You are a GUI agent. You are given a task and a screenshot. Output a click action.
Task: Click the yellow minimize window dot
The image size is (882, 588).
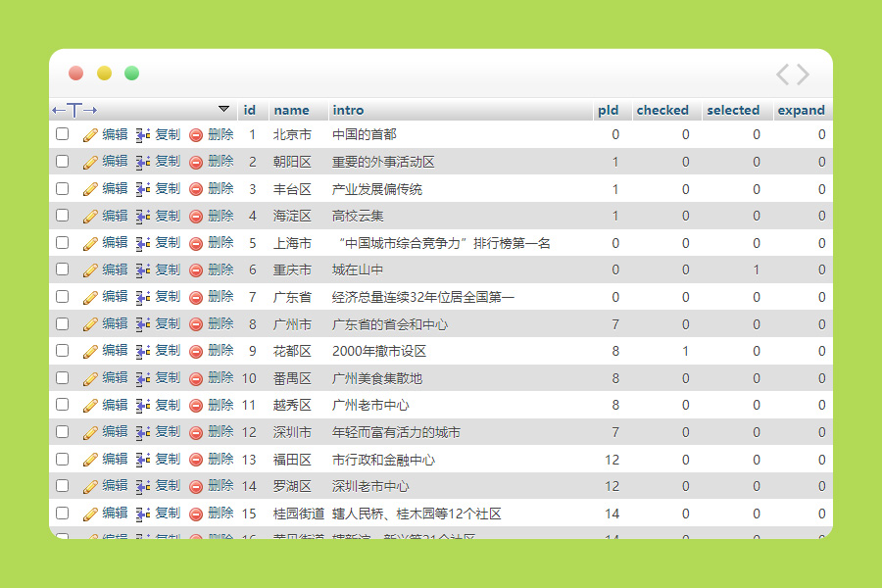pos(104,73)
